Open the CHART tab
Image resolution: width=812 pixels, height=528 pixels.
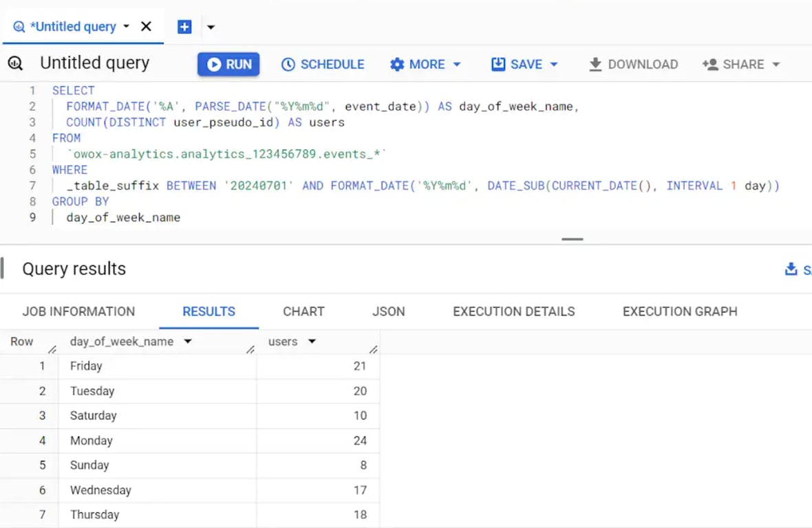point(303,311)
